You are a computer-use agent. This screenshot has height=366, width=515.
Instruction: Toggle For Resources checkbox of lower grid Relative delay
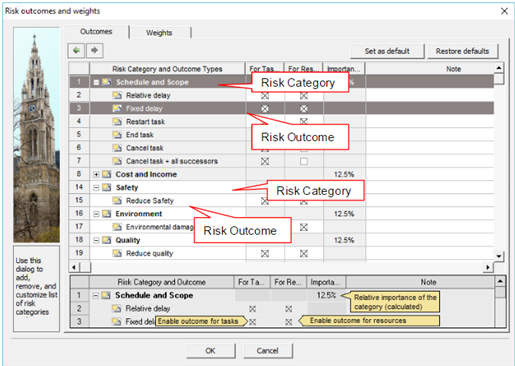[289, 309]
